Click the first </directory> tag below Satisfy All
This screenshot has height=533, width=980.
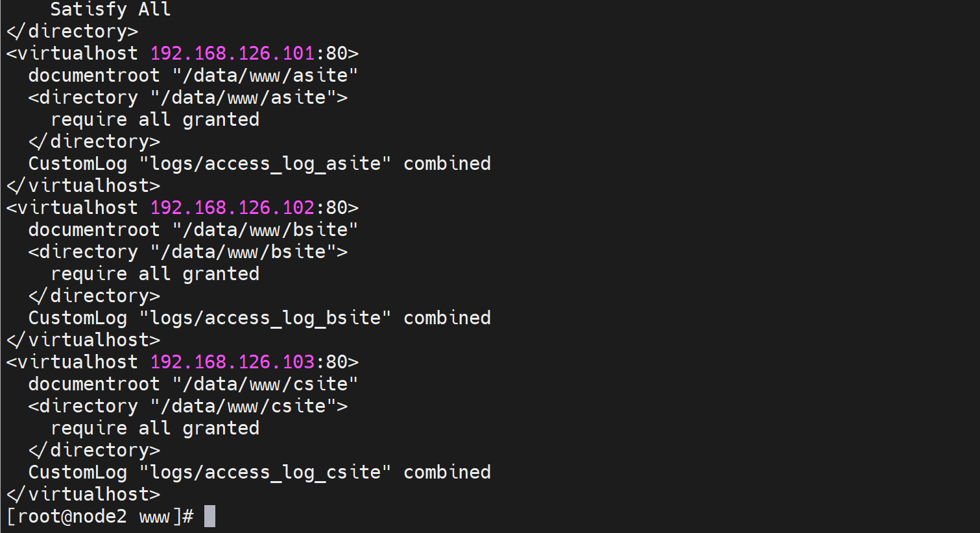coord(72,31)
